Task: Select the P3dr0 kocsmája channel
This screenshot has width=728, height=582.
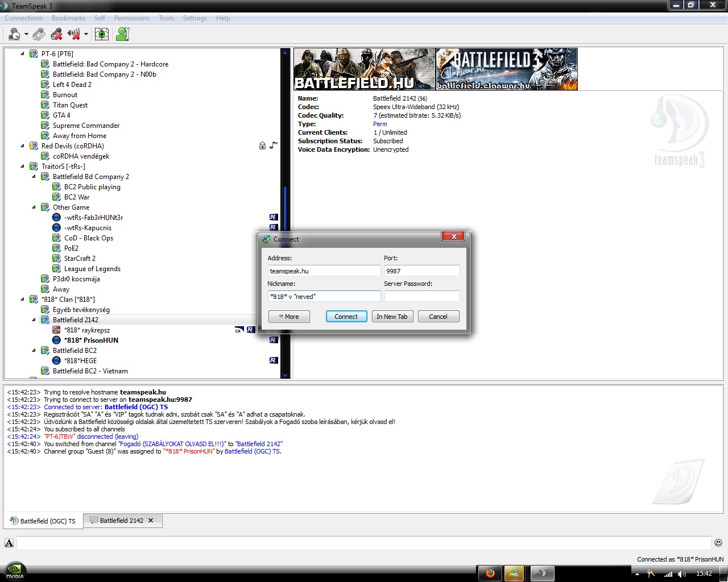Action: click(x=76, y=279)
